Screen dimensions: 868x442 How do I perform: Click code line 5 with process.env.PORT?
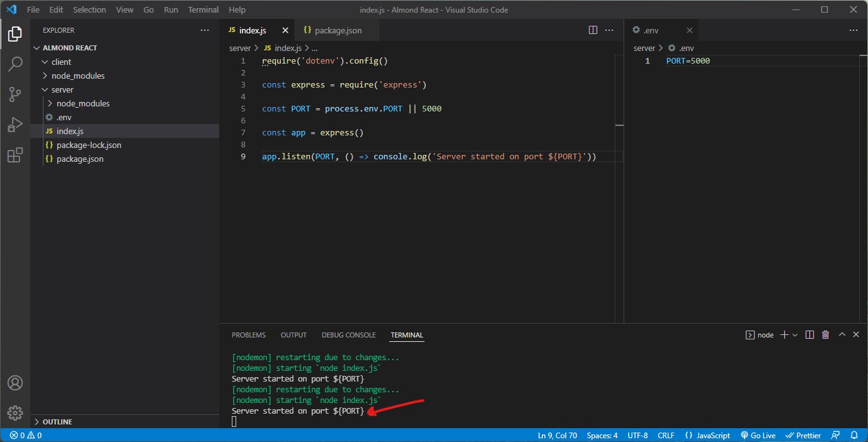pos(351,109)
